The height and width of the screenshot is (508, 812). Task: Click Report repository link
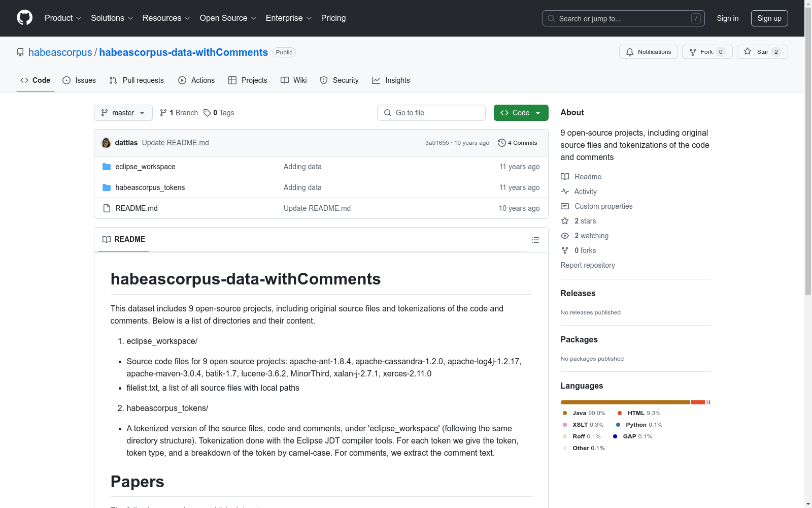pos(588,265)
